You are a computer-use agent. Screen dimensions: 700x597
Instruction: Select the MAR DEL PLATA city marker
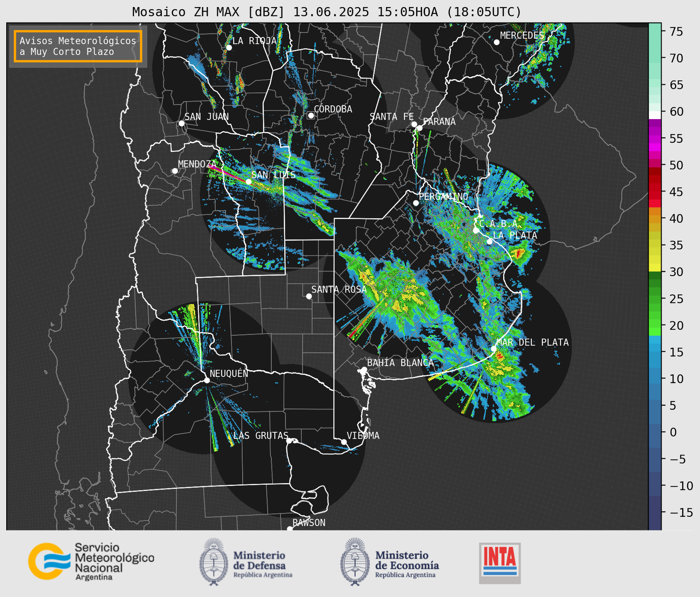click(494, 349)
